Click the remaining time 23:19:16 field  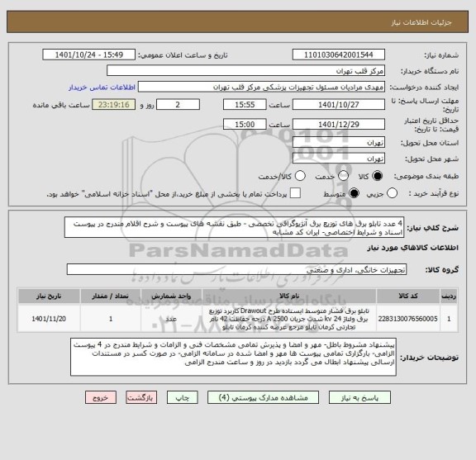(114, 105)
